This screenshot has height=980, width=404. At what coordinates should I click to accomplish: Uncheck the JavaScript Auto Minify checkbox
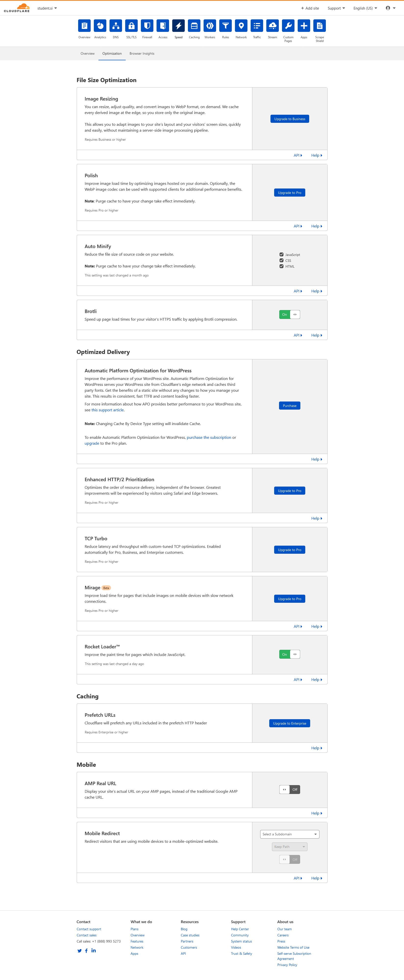pos(282,254)
